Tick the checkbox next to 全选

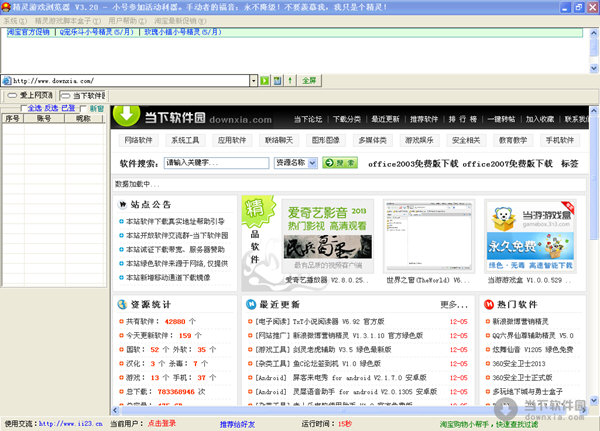[x=23, y=108]
